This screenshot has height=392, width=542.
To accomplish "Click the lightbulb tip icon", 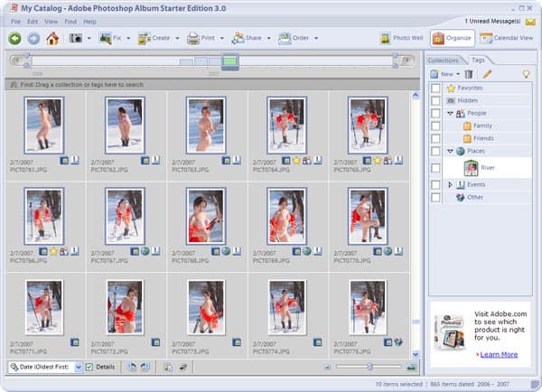I will point(526,74).
